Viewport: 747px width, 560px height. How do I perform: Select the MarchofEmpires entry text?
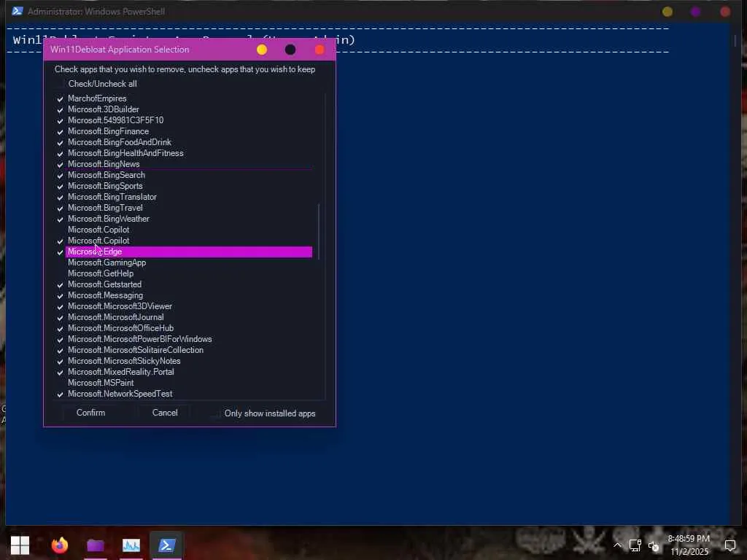(x=97, y=98)
